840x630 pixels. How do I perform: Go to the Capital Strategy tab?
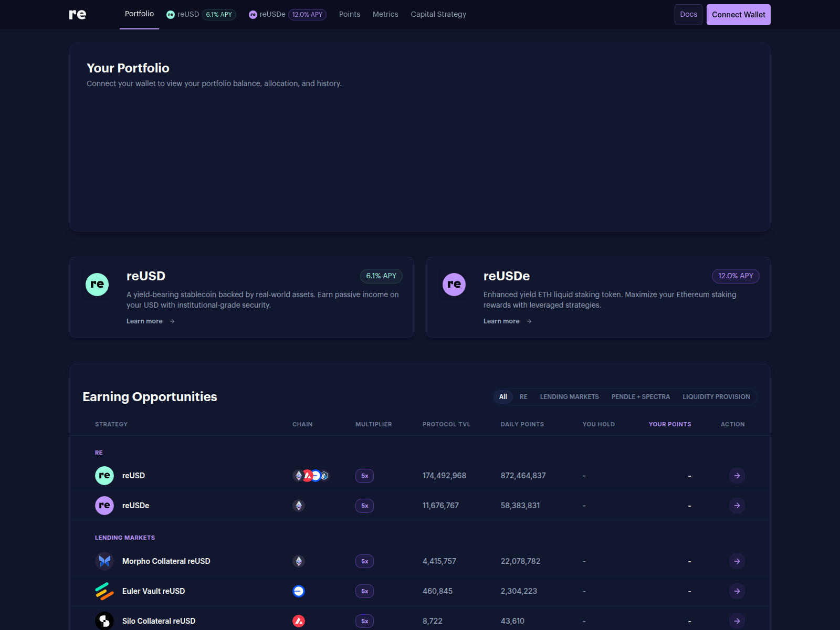438,15
